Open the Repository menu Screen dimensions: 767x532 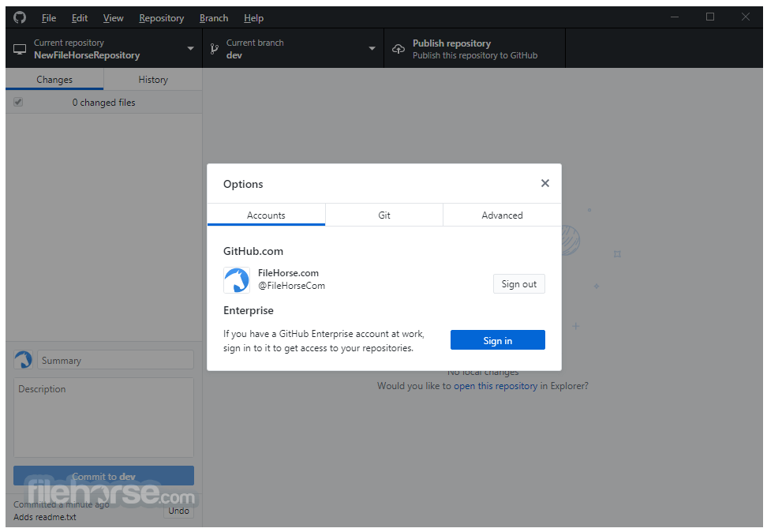pos(162,18)
